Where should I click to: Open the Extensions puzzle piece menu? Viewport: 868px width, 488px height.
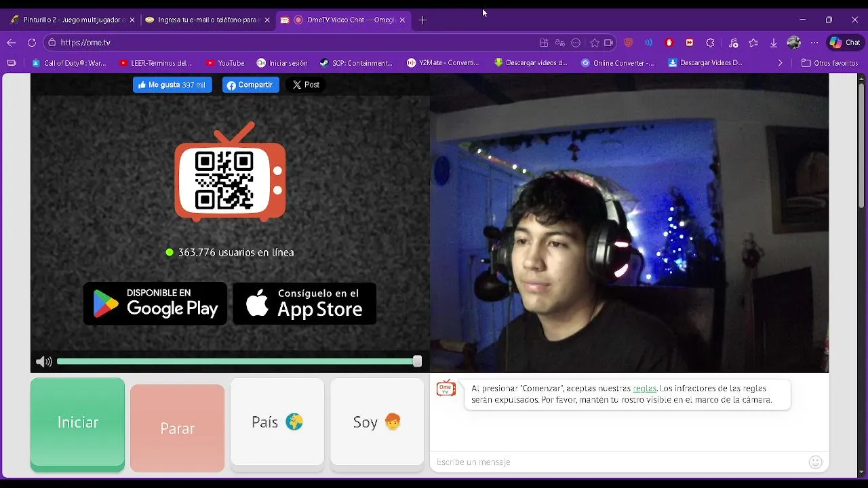pyautogui.click(x=711, y=43)
